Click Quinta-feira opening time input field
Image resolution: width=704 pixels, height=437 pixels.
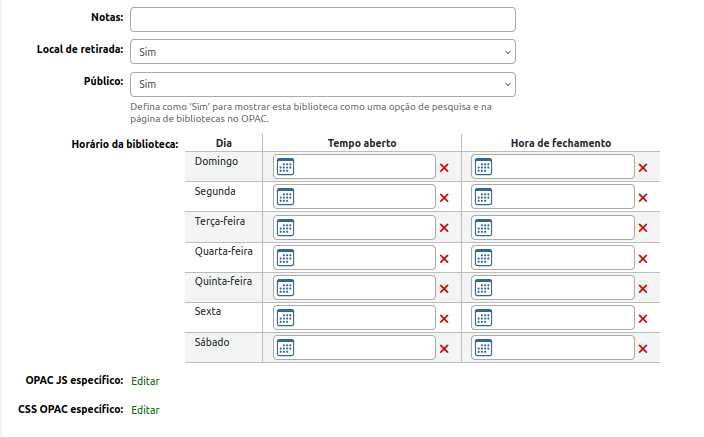[365, 288]
